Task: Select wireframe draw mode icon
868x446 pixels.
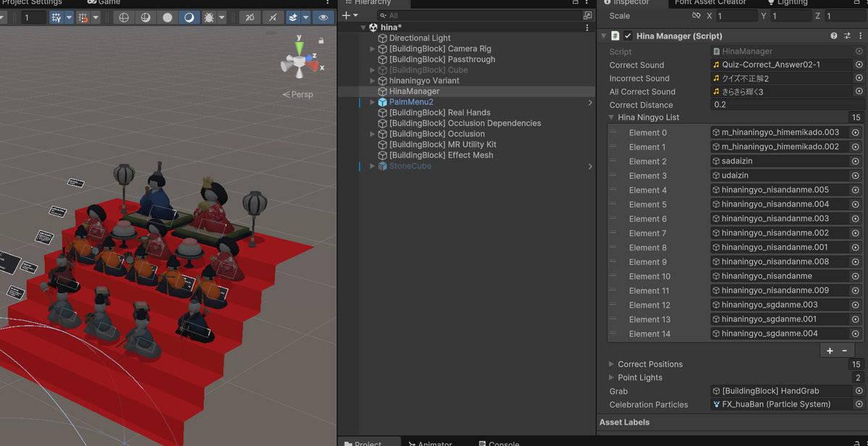Action: (x=124, y=17)
